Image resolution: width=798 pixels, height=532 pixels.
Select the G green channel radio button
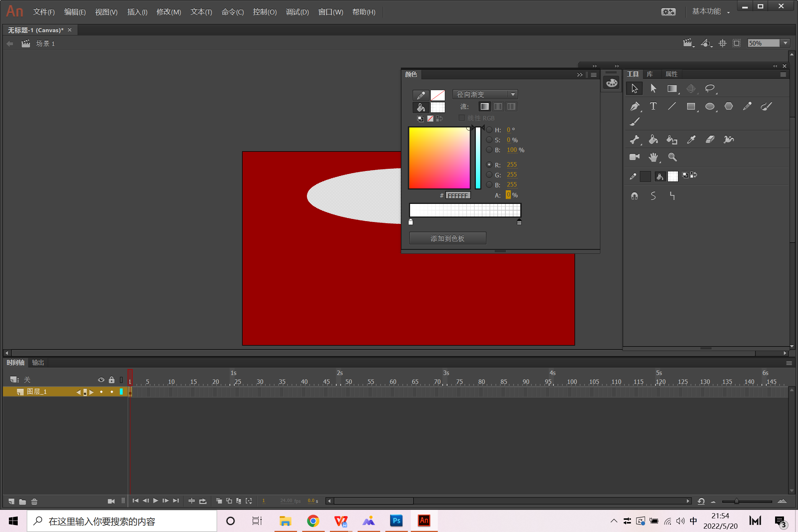pos(489,175)
